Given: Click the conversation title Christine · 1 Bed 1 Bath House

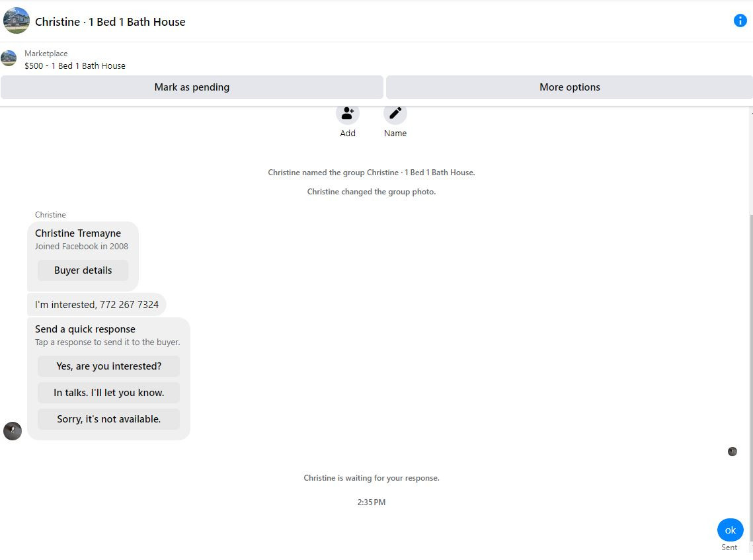Looking at the screenshot, I should (x=110, y=22).
